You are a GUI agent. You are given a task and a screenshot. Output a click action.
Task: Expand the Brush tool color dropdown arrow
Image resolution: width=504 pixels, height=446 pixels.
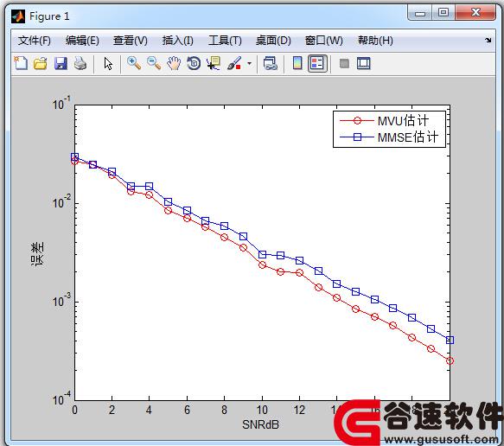click(x=250, y=63)
